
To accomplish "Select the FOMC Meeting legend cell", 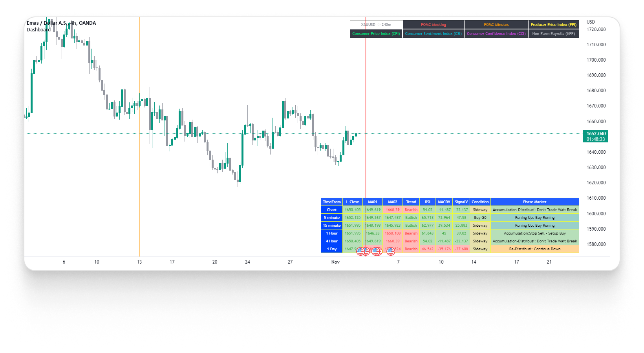I will 433,25.
